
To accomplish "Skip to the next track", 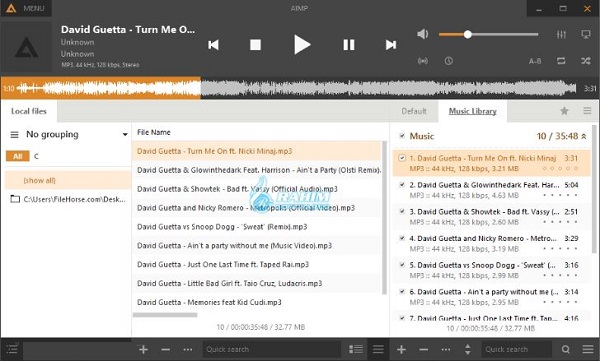I will click(x=391, y=45).
